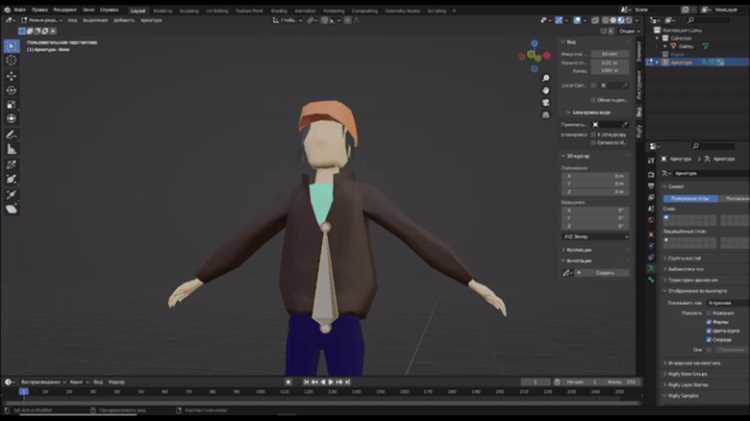Toggle the Оси (axes) checkbox
The width and height of the screenshot is (750, 421).
click(709, 350)
